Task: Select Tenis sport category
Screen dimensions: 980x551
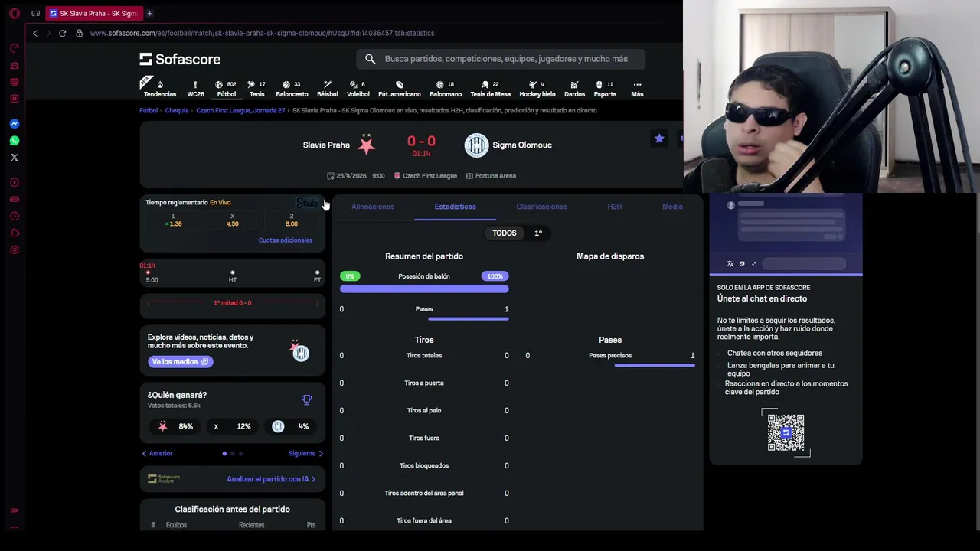Action: click(256, 89)
